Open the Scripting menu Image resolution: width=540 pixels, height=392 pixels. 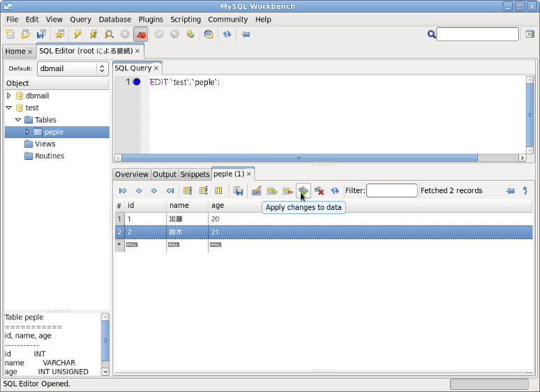coord(186,20)
